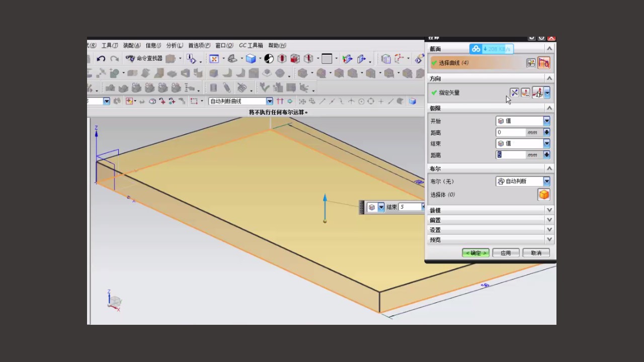
Task: Open the GC工具箱 menu
Action: pos(251,45)
